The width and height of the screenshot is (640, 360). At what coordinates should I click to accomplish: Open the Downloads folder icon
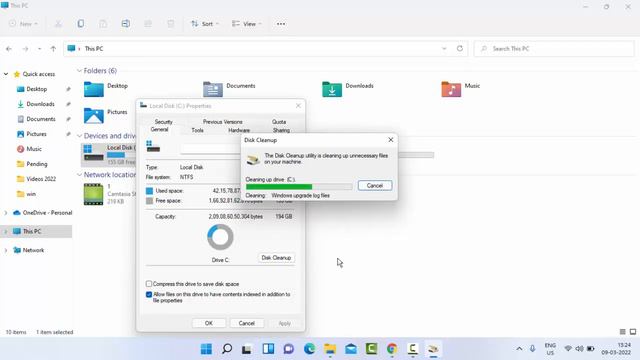click(332, 89)
